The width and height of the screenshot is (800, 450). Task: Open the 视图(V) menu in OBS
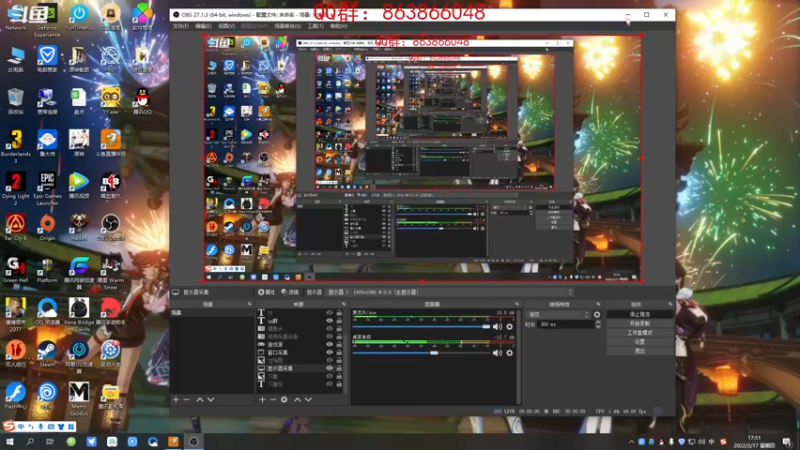(x=227, y=26)
